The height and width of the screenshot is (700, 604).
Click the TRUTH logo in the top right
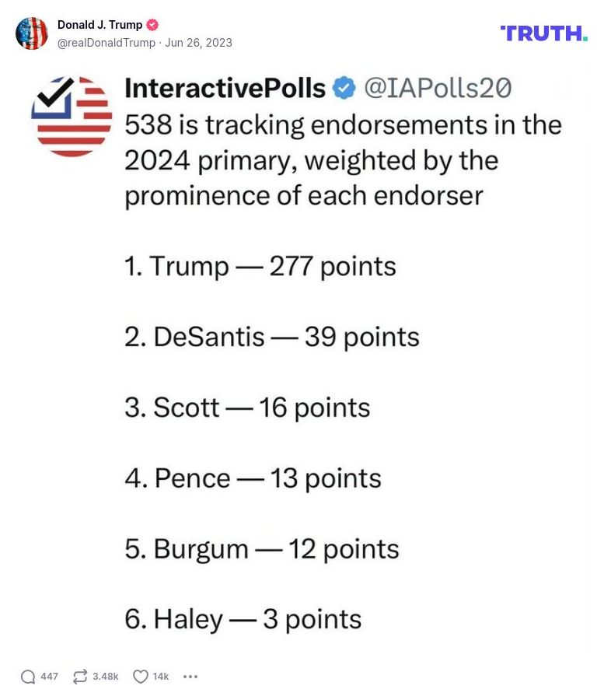pyautogui.click(x=543, y=33)
